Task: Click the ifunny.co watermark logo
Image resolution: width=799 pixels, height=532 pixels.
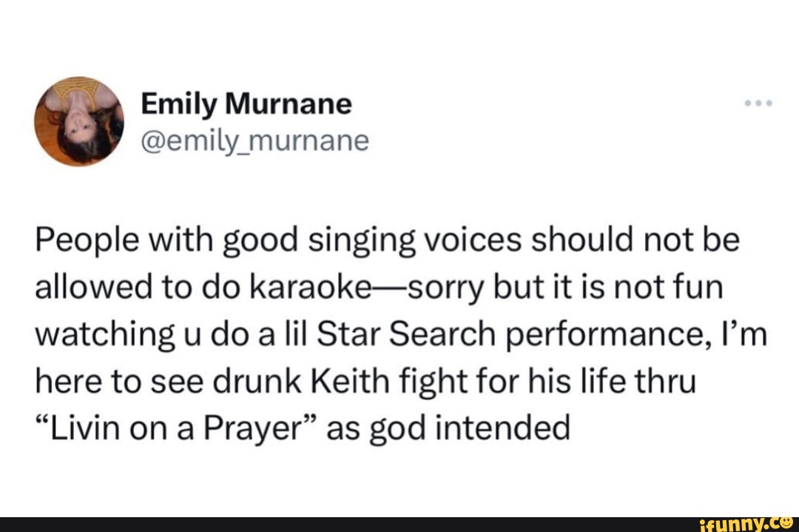Action: click(746, 523)
